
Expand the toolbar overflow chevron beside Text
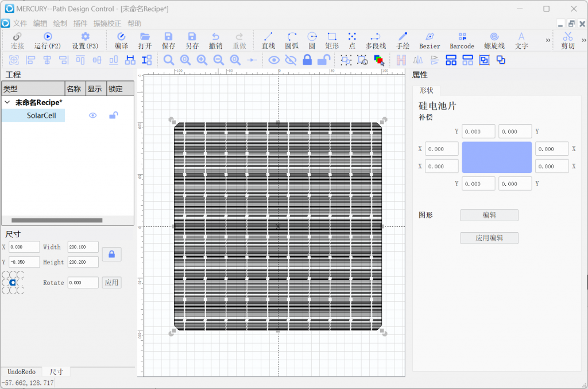pyautogui.click(x=548, y=40)
